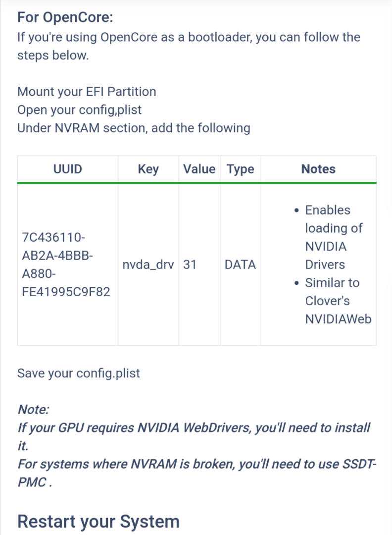Click the Key column header
The image size is (392, 535).
pos(148,169)
